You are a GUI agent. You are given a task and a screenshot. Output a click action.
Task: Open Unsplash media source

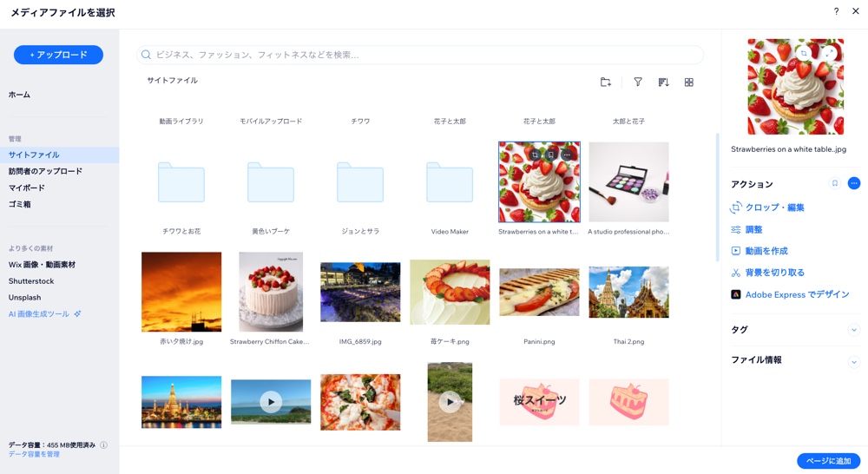point(24,298)
